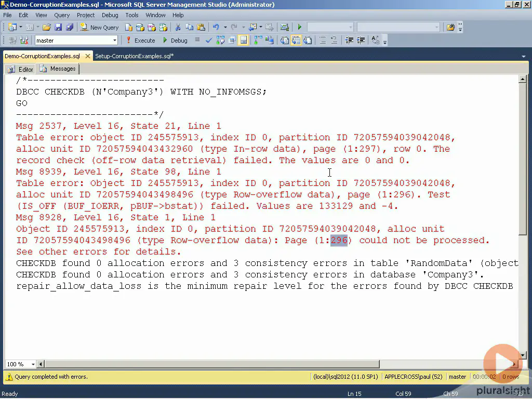The height and width of the screenshot is (399, 532).
Task: Click the Debug button
Action: tap(175, 41)
